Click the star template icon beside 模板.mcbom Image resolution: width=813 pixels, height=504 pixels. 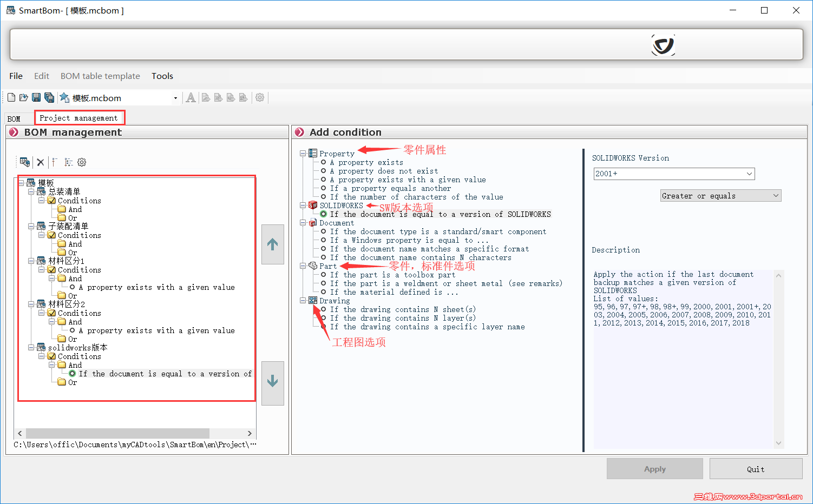tap(64, 97)
